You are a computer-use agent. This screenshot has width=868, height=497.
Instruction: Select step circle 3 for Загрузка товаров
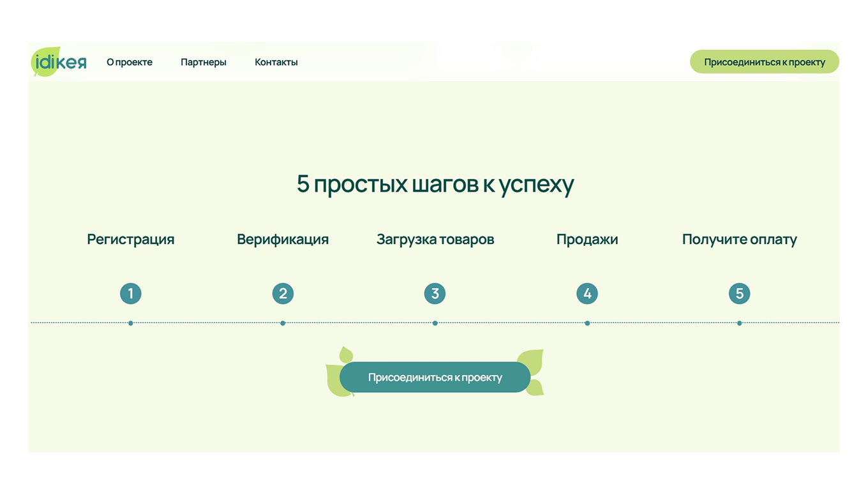click(435, 293)
